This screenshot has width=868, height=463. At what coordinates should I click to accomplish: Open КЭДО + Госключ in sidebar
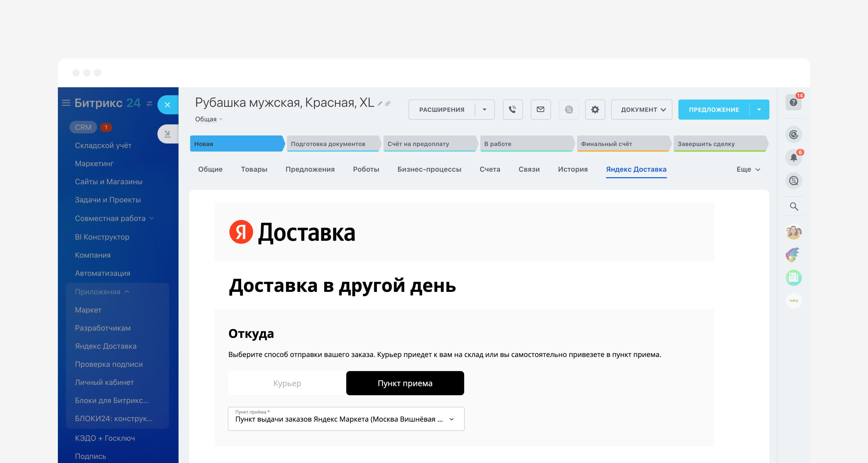coord(105,438)
